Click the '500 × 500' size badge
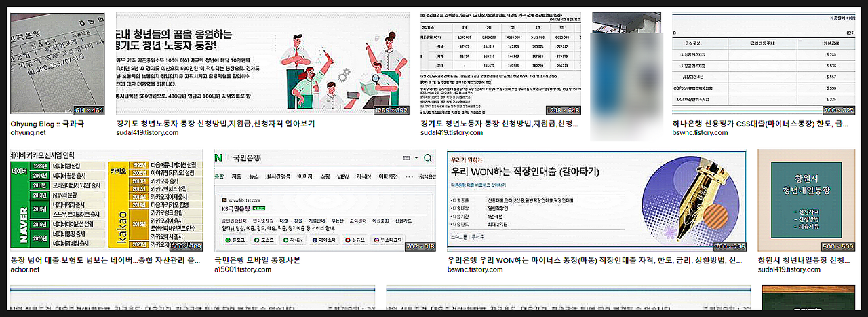Screen dimensions: 868x317 pos(838,246)
